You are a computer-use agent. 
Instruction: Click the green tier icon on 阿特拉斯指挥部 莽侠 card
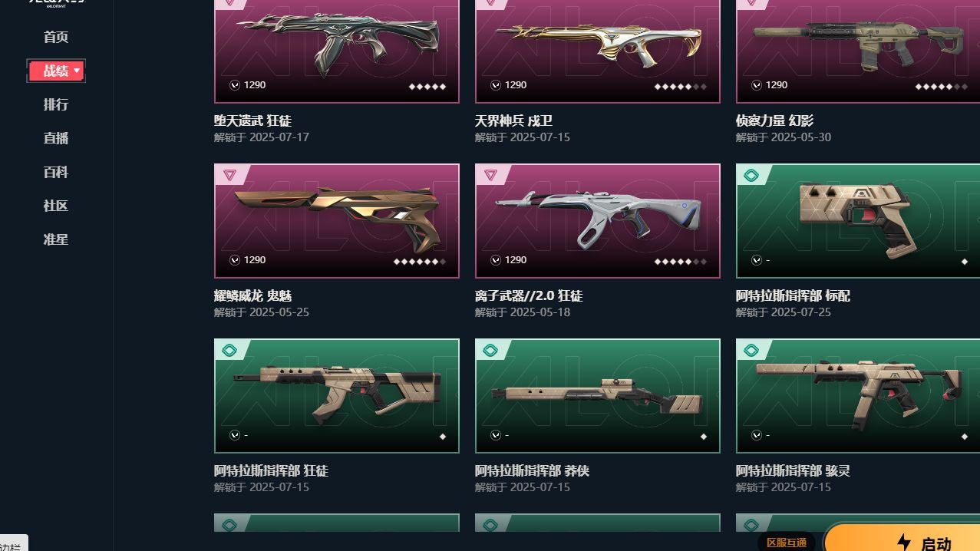pyautogui.click(x=490, y=351)
